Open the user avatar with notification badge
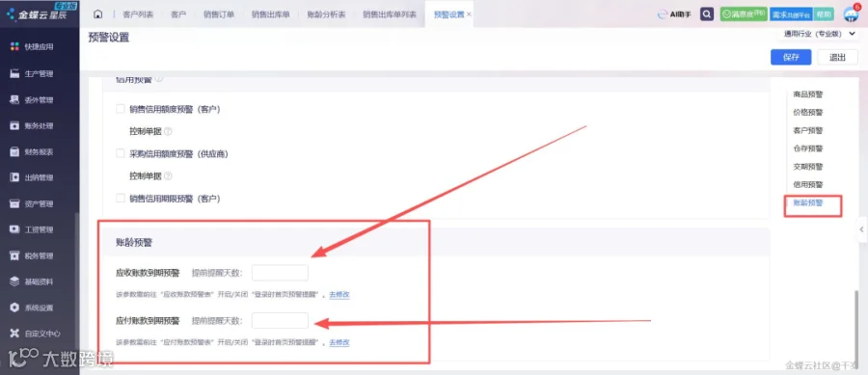Image resolution: width=868 pixels, height=375 pixels. click(851, 14)
